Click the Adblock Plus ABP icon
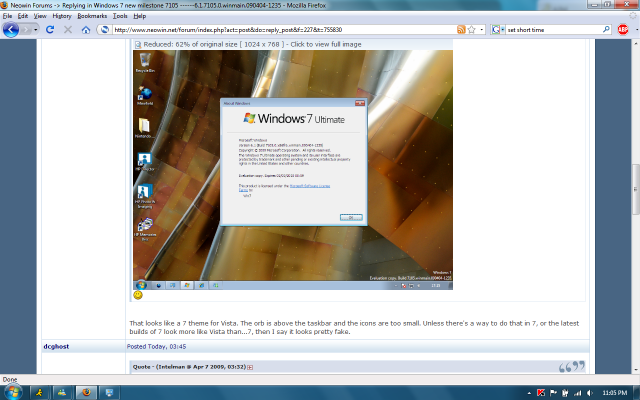 [622, 29]
